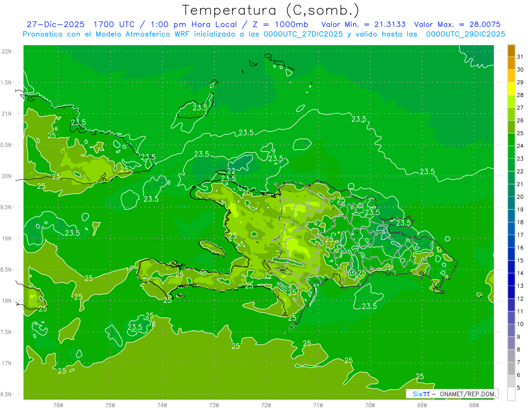This screenshot has height=411, width=532.
Task: Click the valid-until stamp '0000UTC_29DIC2025'
Action: tap(465, 34)
